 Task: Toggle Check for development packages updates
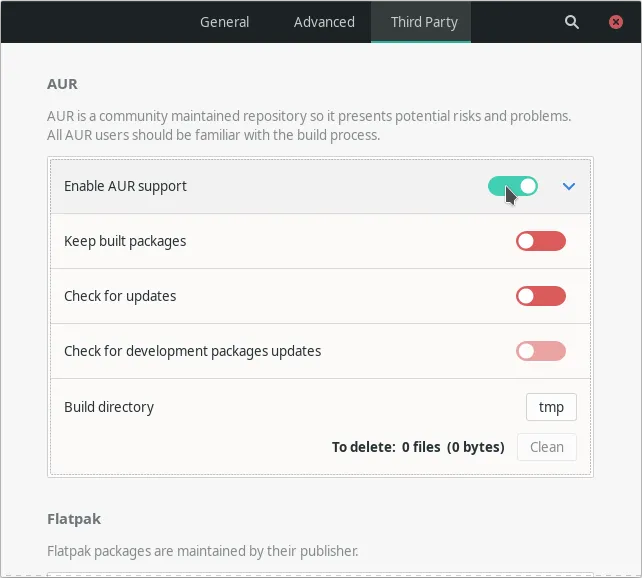tap(541, 351)
